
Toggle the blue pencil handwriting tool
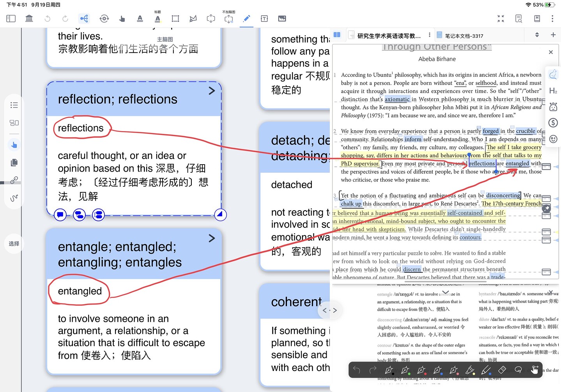point(246,18)
